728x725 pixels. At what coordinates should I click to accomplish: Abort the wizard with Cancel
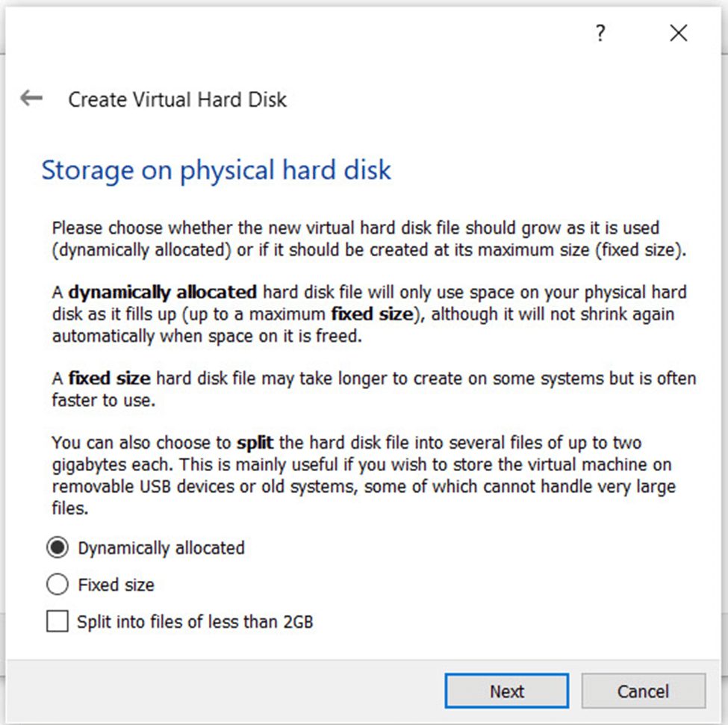(x=644, y=691)
